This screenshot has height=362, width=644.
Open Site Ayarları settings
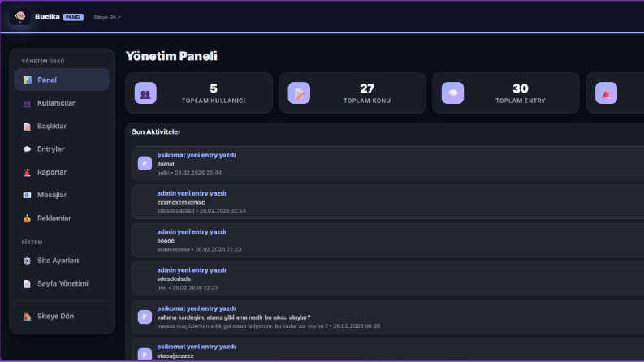62,261
